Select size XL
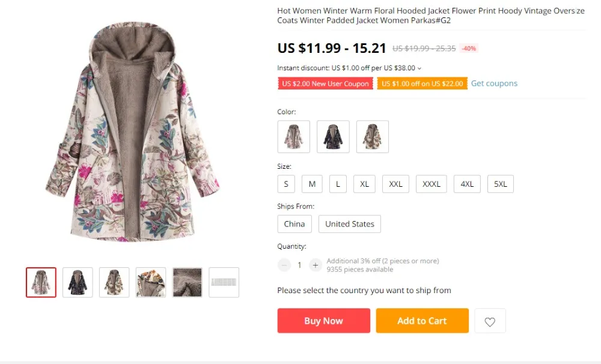 pyautogui.click(x=364, y=184)
